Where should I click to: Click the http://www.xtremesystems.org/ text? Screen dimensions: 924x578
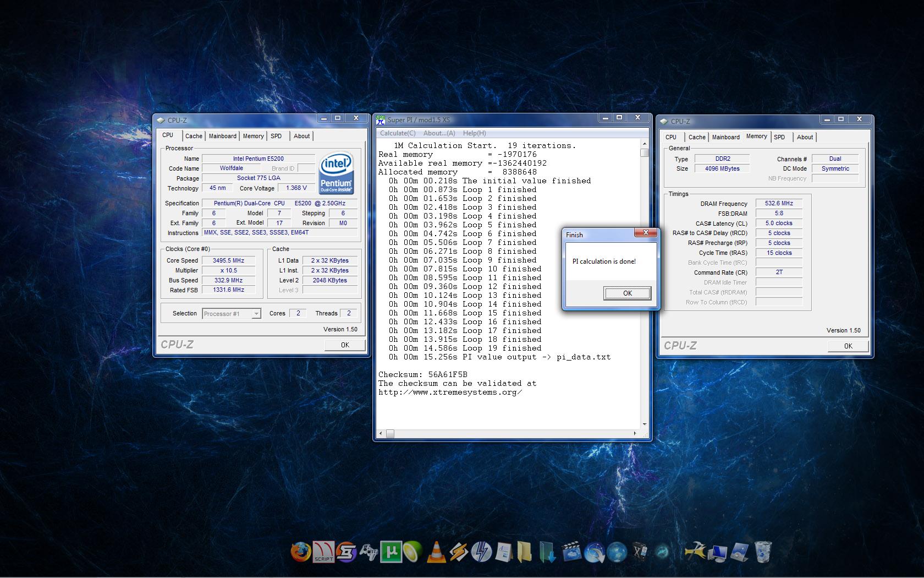coord(450,392)
